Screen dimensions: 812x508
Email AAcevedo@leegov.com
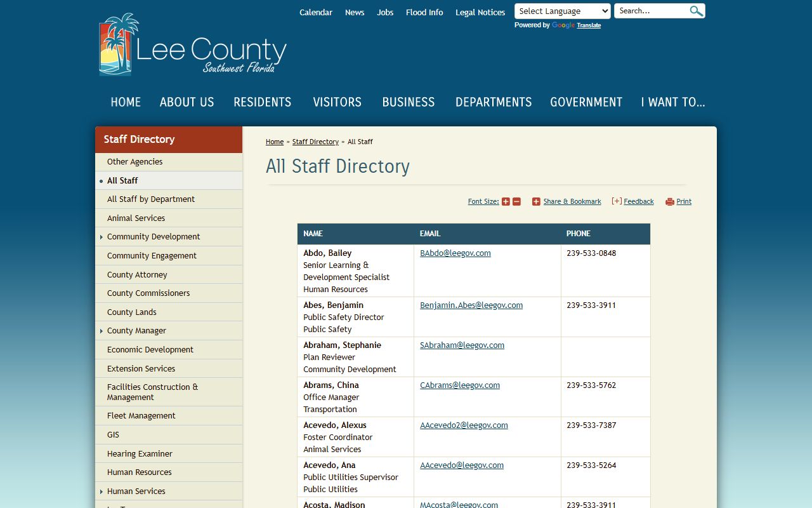coord(462,465)
